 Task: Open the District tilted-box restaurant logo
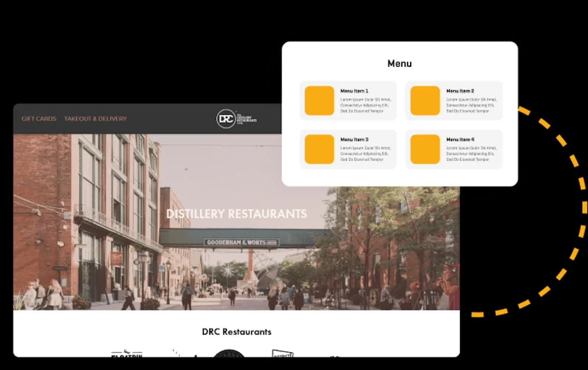tap(282, 353)
